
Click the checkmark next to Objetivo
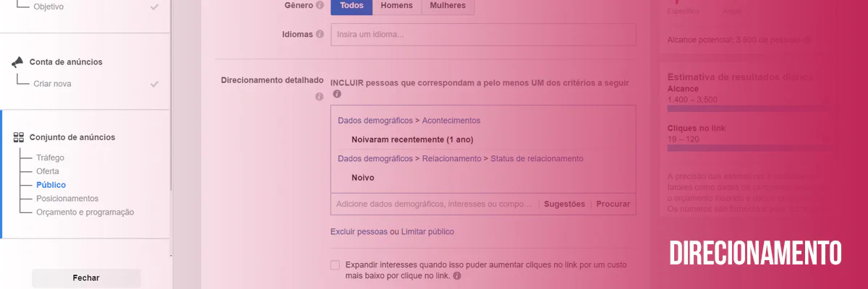coord(154,7)
